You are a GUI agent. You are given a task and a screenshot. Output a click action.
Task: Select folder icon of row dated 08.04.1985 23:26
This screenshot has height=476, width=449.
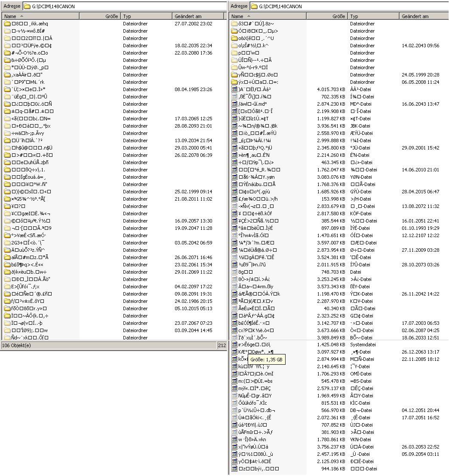(x=7, y=89)
